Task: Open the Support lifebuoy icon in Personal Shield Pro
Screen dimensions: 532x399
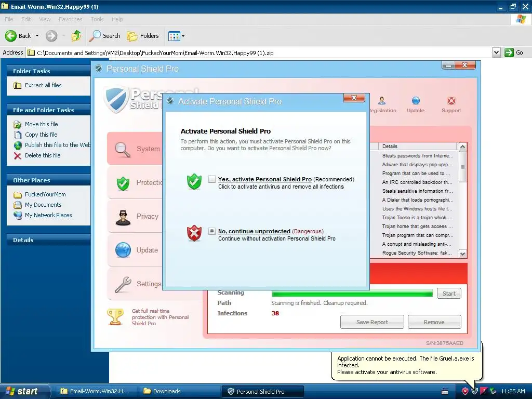Action: (x=451, y=101)
